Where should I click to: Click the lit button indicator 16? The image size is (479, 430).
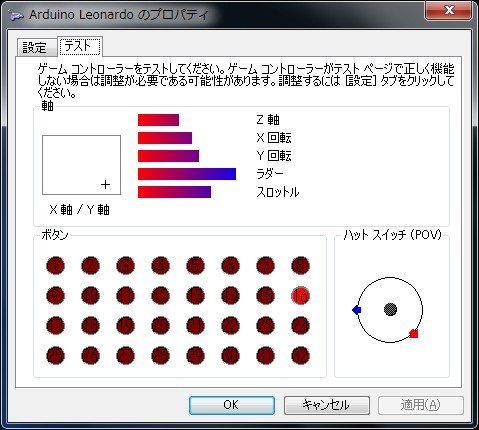pos(301,296)
